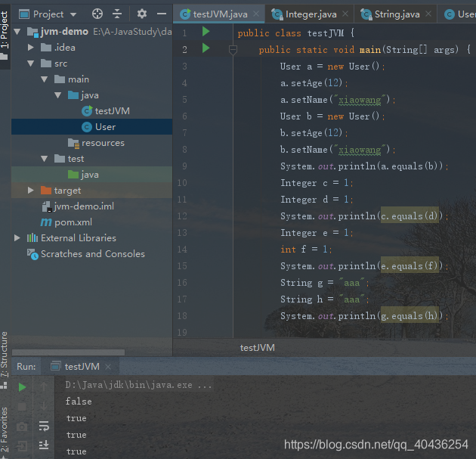Image resolution: width=476 pixels, height=459 pixels.
Task: Click the down stack trace arrow
Action: 44,406
